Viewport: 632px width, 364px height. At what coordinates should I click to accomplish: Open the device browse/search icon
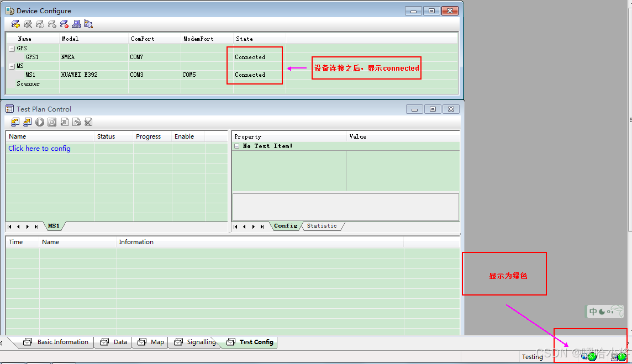[x=88, y=24]
